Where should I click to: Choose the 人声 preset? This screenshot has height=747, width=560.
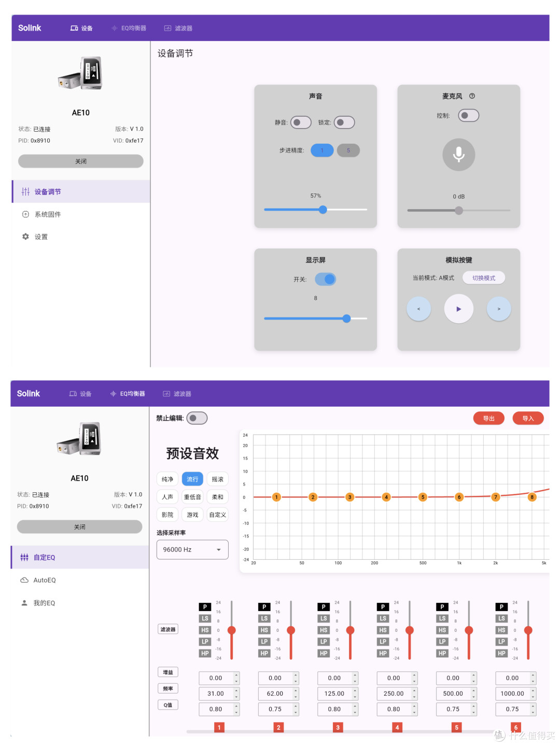167,497
